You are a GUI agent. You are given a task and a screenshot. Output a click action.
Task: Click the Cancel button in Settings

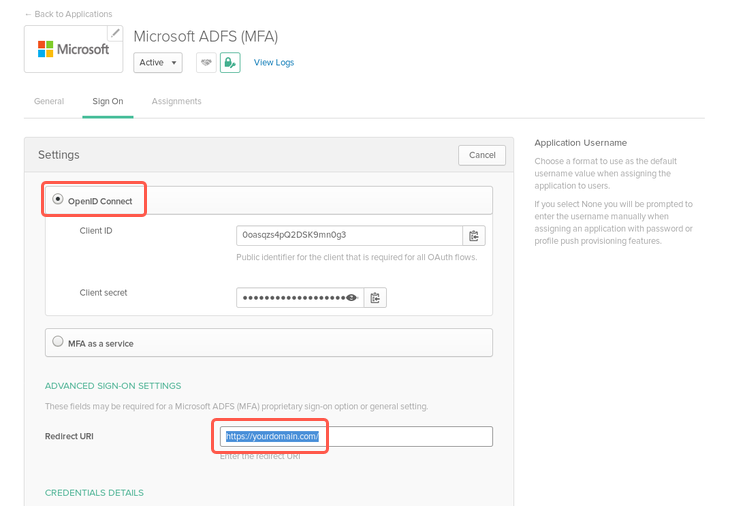[481, 155]
